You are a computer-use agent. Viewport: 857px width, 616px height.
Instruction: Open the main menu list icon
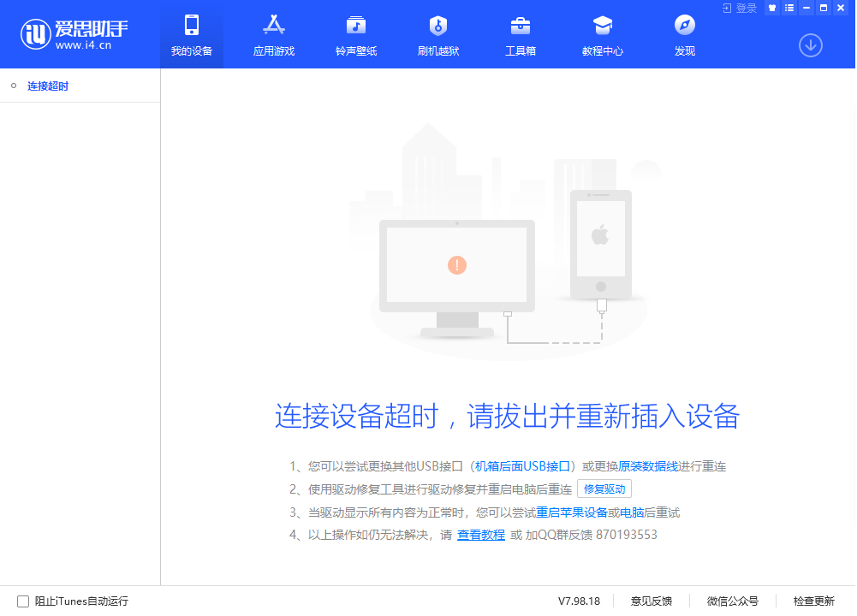tap(789, 8)
